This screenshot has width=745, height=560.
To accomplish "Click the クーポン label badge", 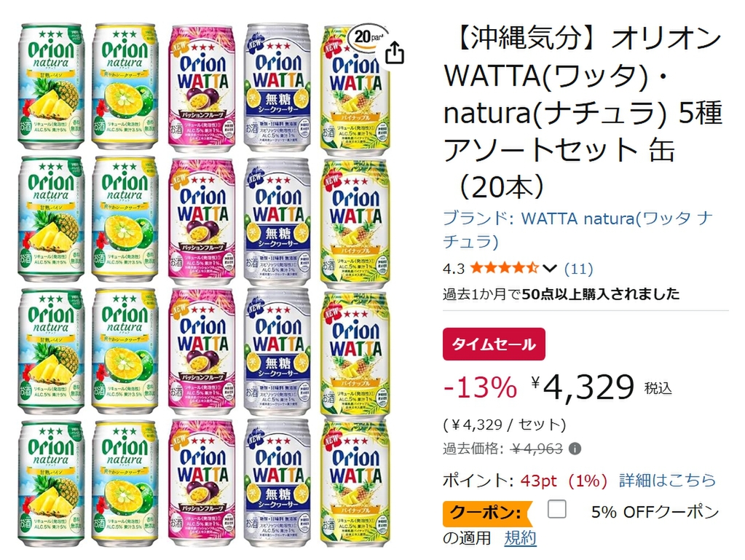I will pos(486,513).
